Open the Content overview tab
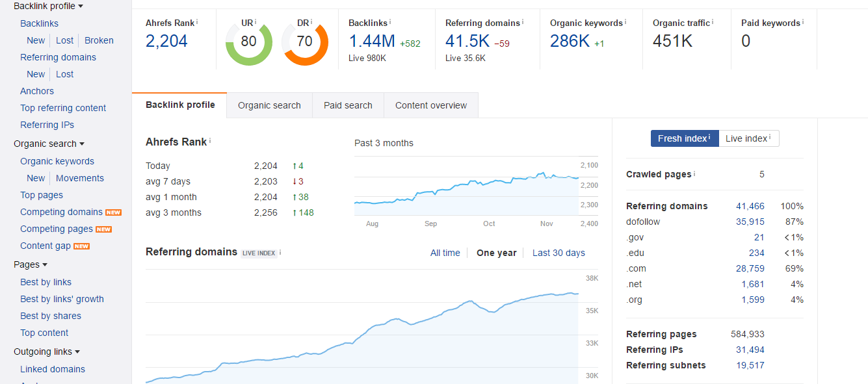The height and width of the screenshot is (384, 868). [431, 105]
